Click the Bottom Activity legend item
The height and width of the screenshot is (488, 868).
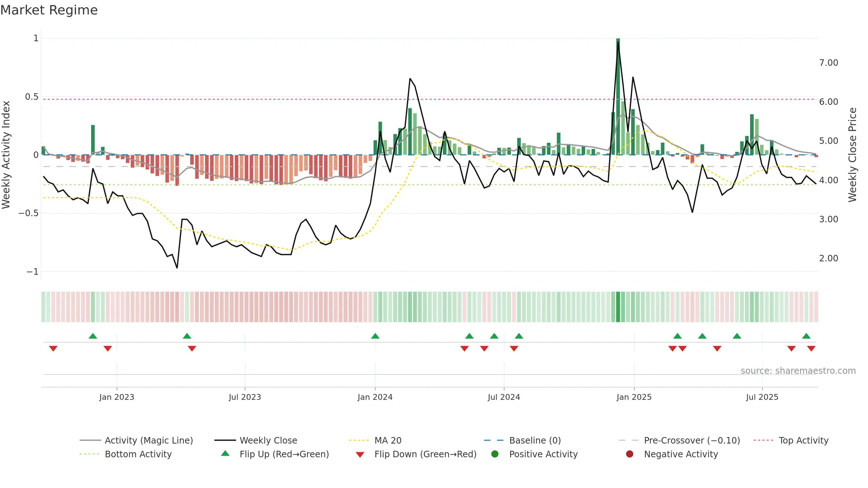point(125,454)
